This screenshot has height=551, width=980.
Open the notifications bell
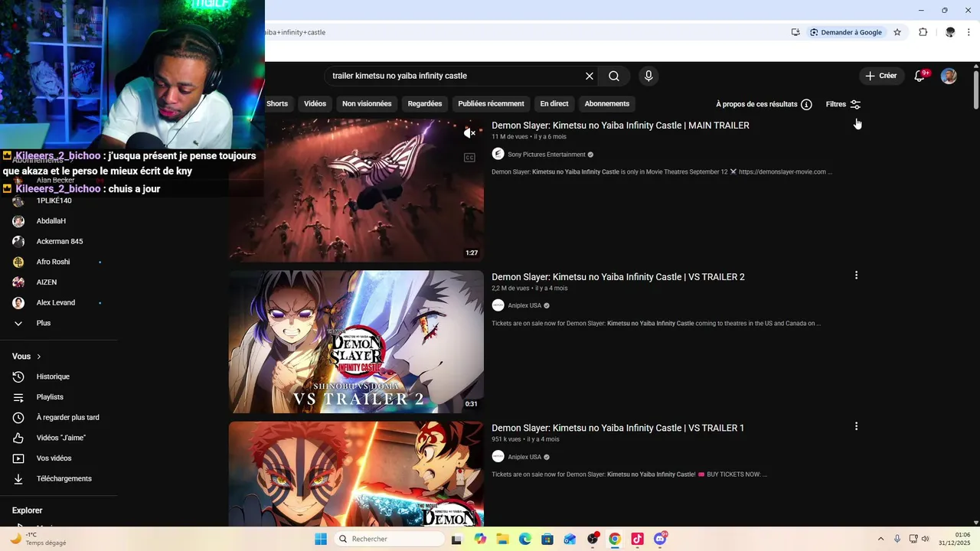point(920,76)
